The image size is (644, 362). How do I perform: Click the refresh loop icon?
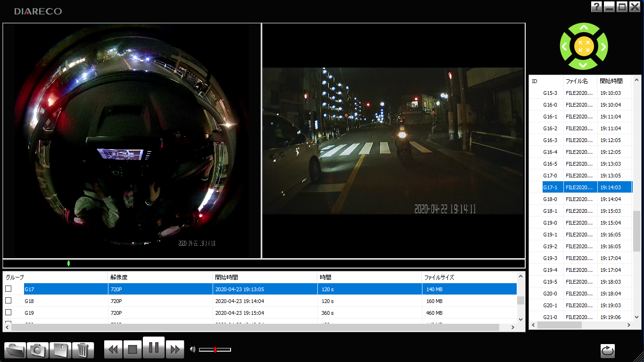click(x=607, y=351)
